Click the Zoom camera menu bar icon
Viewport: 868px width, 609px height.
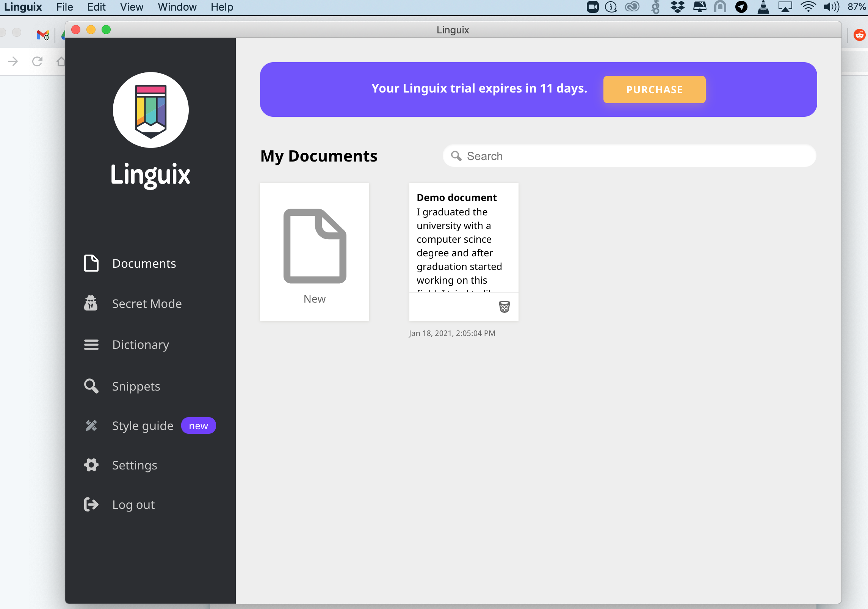pos(592,7)
